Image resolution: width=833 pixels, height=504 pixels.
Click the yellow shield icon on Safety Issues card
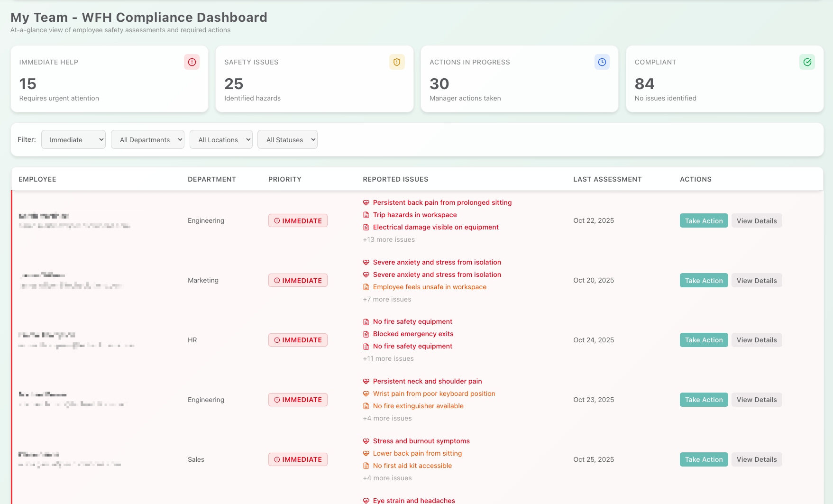397,62
